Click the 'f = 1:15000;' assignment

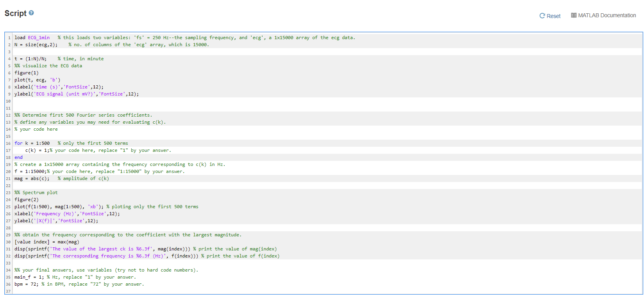pos(30,171)
